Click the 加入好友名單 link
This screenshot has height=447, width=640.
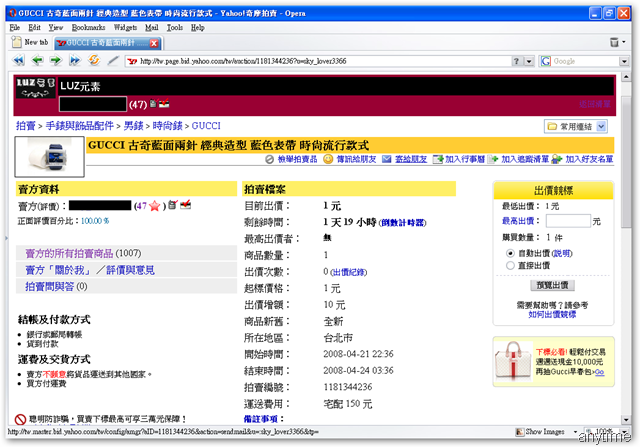pyautogui.click(x=589, y=159)
